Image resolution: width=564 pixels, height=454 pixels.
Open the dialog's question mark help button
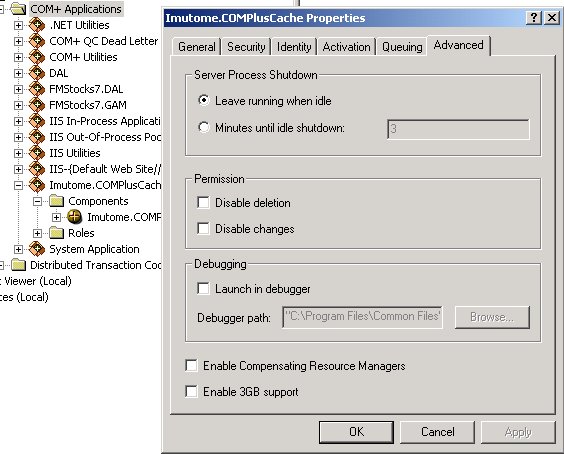[x=534, y=17]
